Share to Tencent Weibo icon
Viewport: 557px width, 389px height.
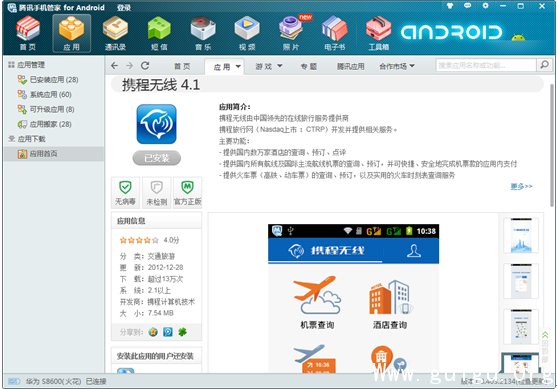point(168,332)
